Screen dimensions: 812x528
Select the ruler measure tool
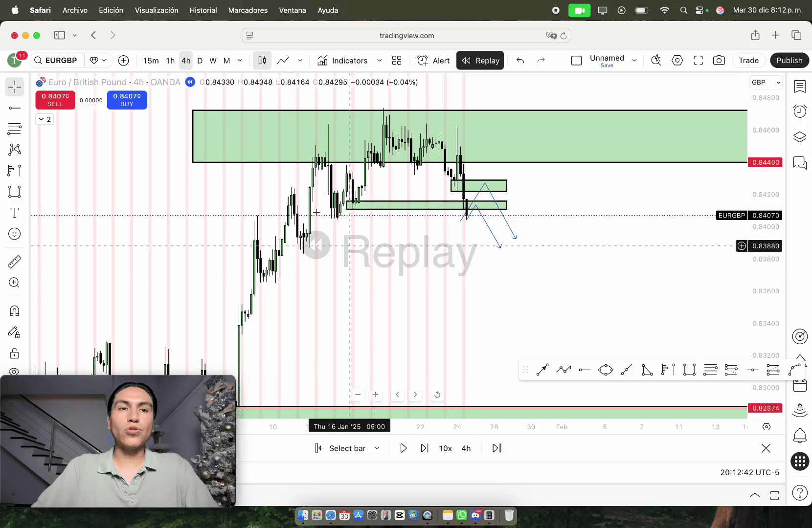coord(14,262)
